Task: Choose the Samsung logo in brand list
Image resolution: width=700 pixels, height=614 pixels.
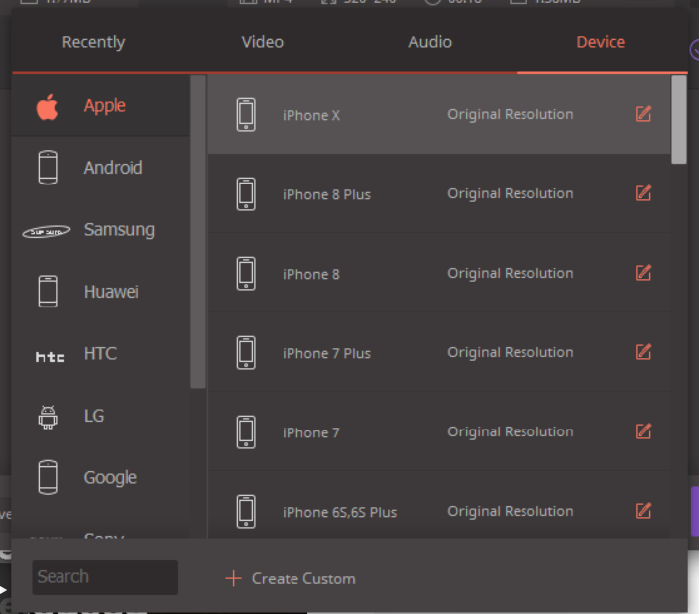Action: pos(47,231)
